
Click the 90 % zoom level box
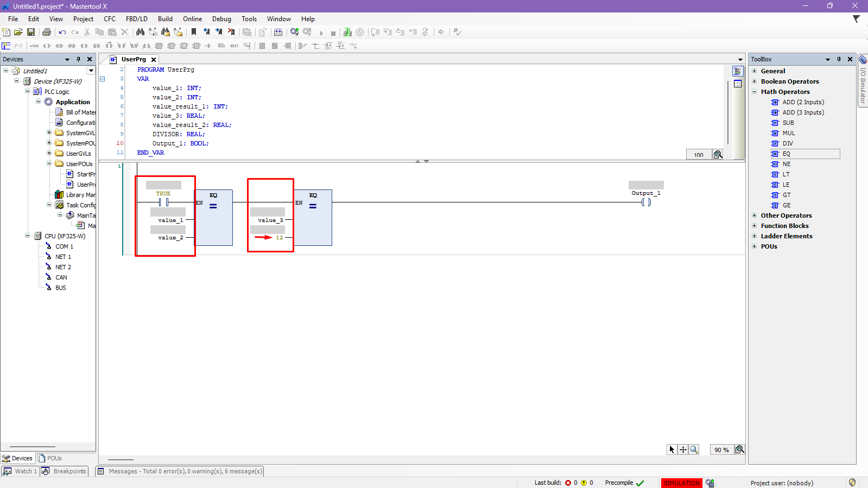click(721, 450)
